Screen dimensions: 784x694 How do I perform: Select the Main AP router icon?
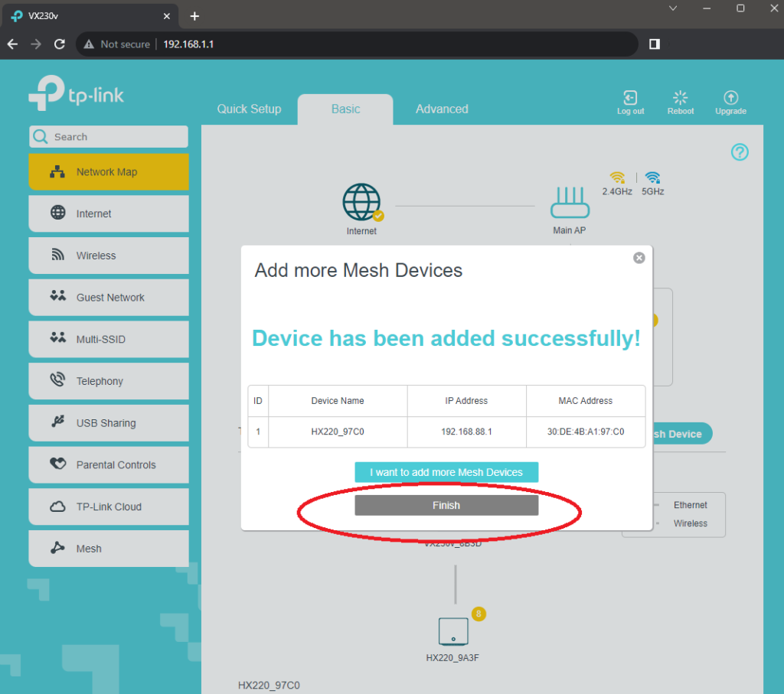click(569, 204)
